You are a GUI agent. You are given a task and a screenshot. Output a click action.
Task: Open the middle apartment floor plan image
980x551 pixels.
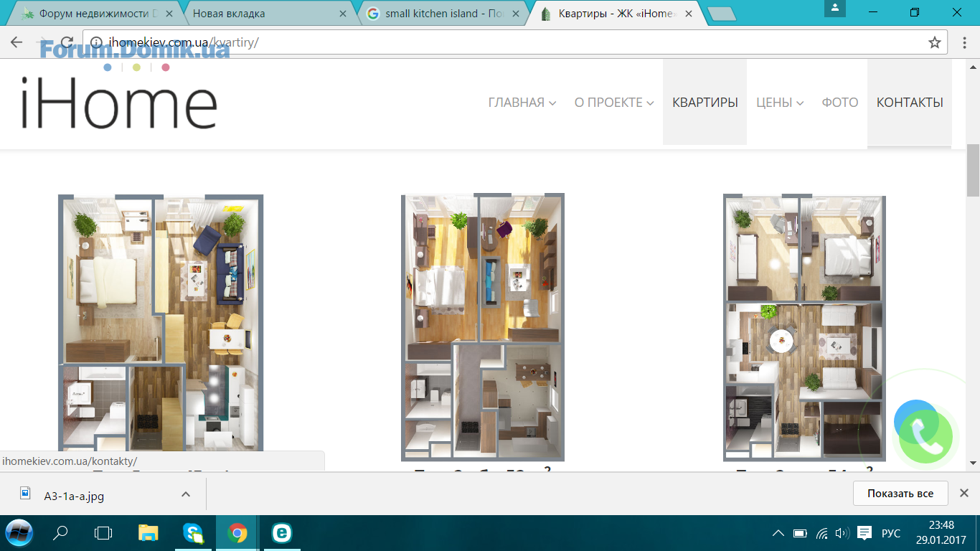(483, 327)
